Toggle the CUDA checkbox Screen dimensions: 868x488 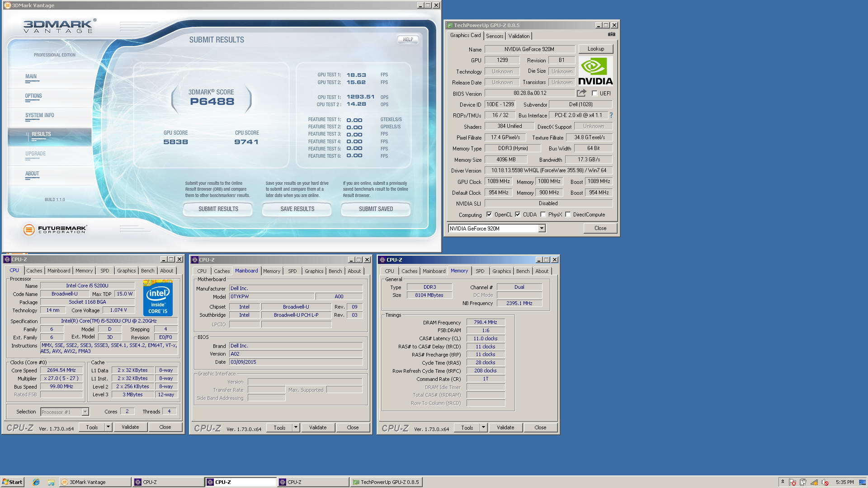(518, 215)
